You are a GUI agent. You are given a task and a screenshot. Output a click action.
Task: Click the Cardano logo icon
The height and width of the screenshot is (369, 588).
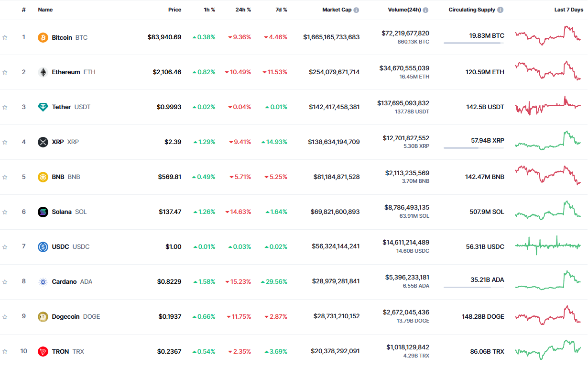[x=43, y=282]
